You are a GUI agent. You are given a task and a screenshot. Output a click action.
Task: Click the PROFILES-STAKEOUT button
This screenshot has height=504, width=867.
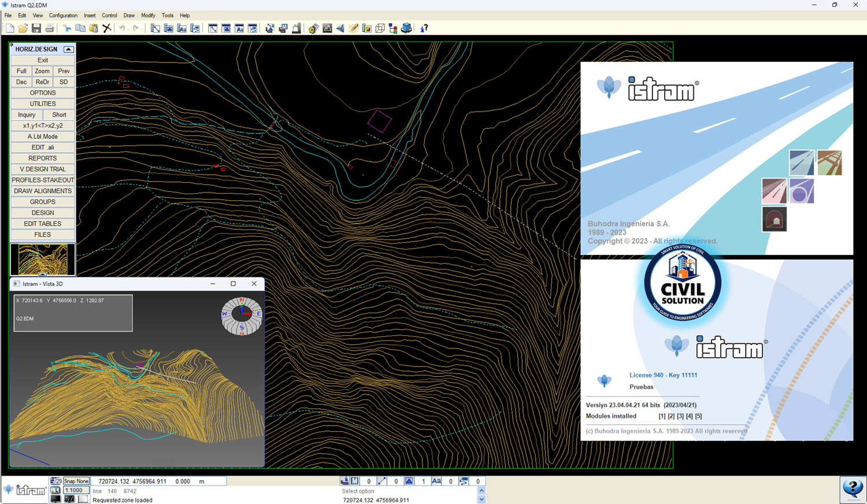pyautogui.click(x=43, y=180)
